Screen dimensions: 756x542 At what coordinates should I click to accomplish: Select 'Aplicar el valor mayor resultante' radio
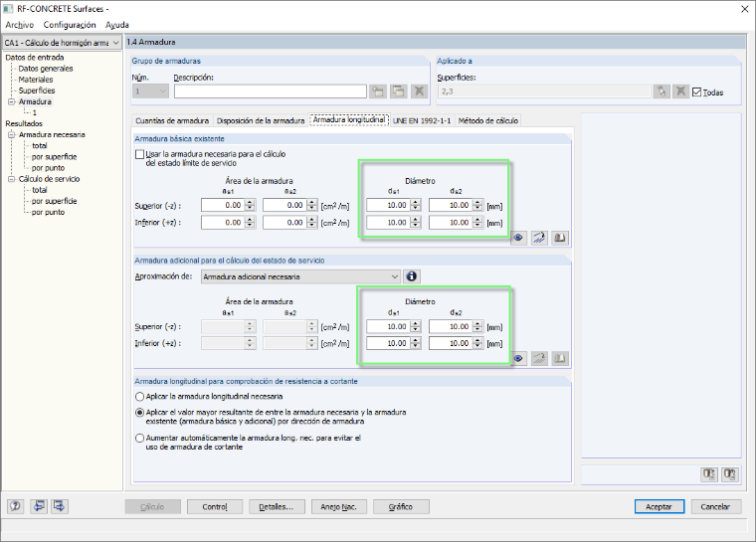point(140,413)
